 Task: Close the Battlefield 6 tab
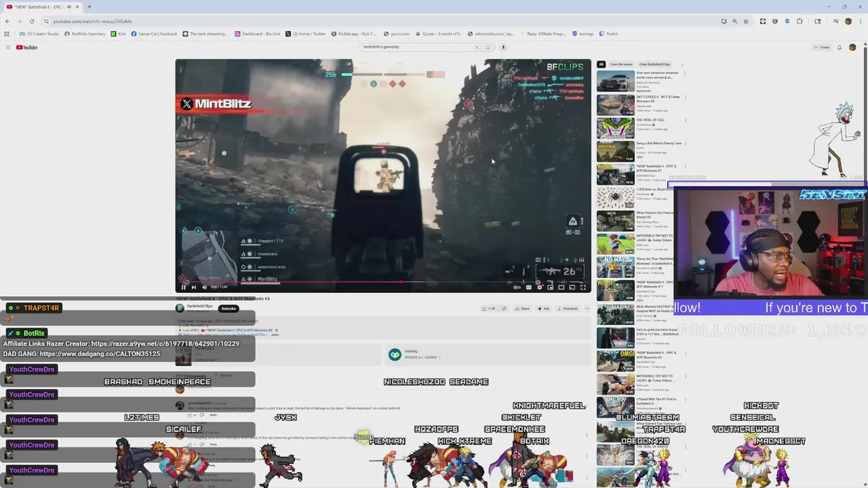click(x=77, y=7)
